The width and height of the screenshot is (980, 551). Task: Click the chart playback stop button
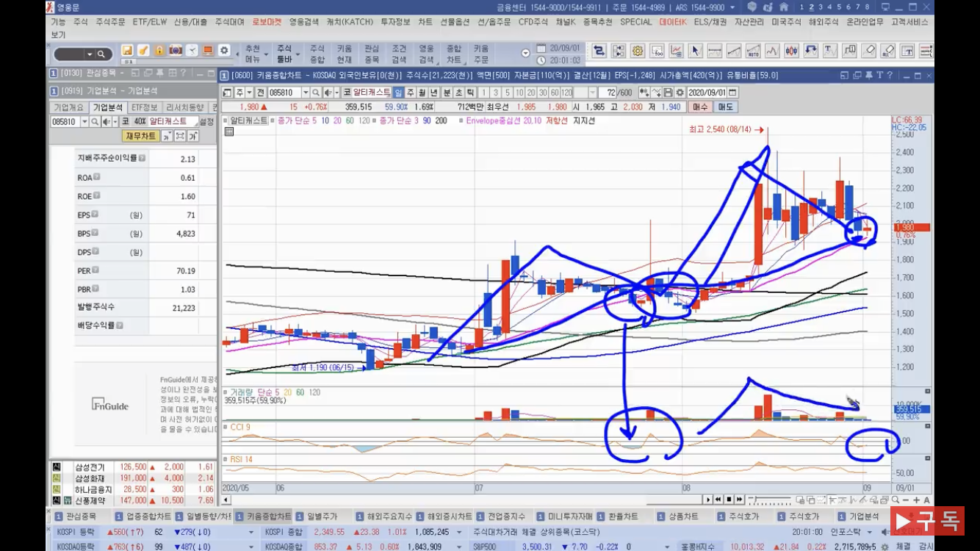(729, 500)
